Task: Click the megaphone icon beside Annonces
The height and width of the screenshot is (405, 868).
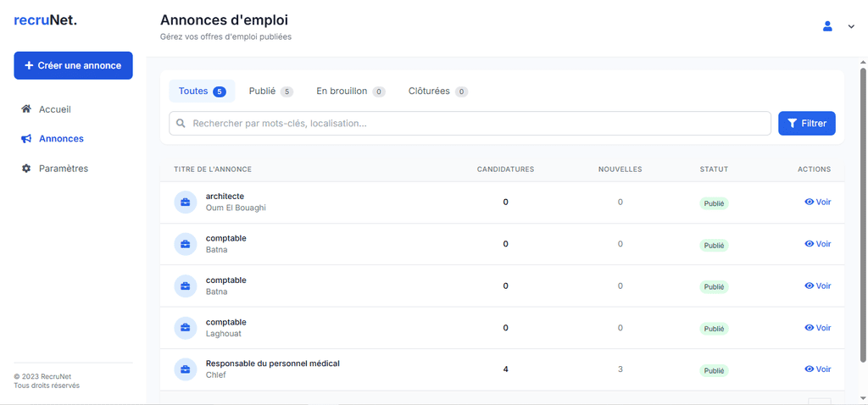Action: 26,139
